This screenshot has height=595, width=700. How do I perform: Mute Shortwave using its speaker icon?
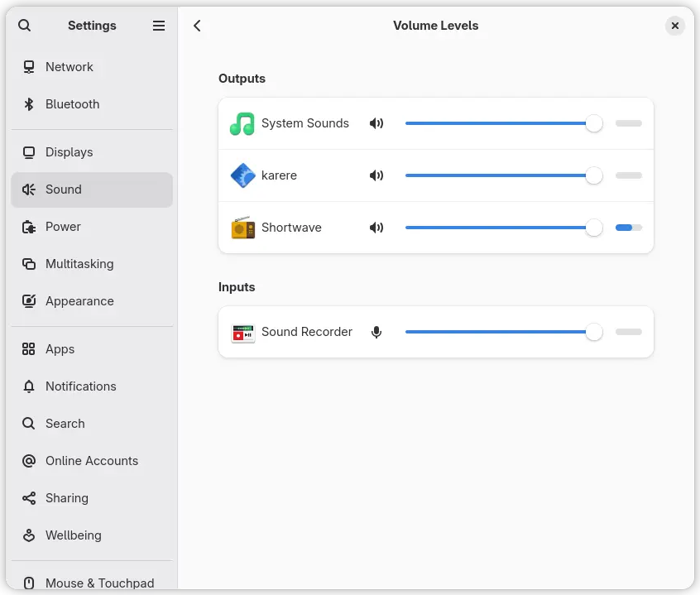pos(376,228)
